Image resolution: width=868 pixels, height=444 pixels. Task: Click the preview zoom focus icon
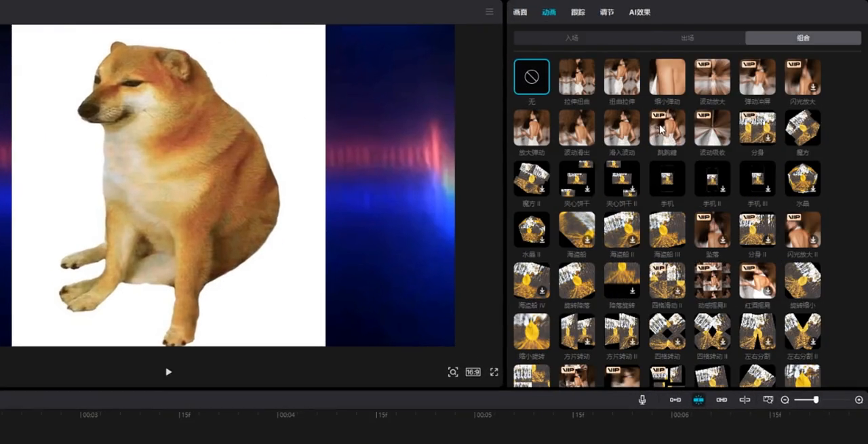pos(453,371)
